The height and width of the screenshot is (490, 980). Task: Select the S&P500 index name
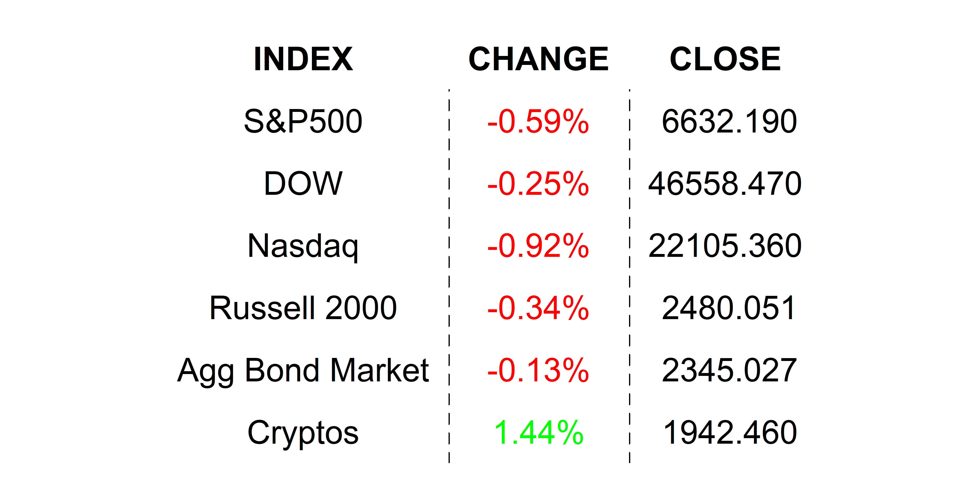pyautogui.click(x=303, y=121)
